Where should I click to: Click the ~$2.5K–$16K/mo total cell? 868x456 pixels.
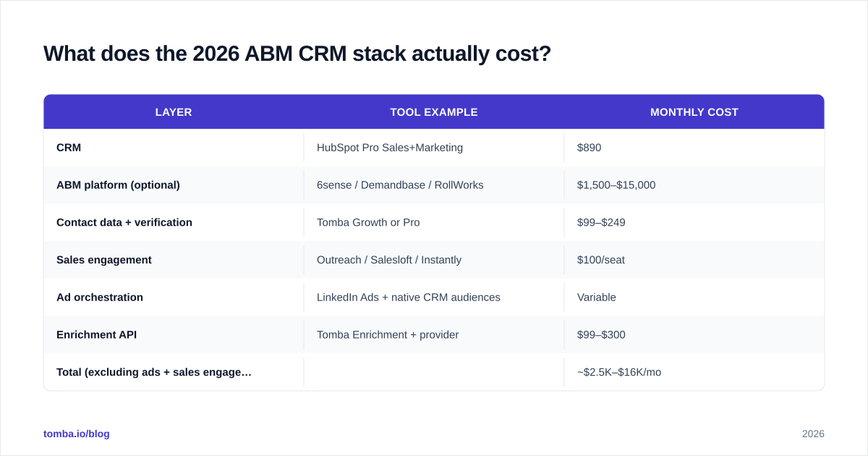619,372
